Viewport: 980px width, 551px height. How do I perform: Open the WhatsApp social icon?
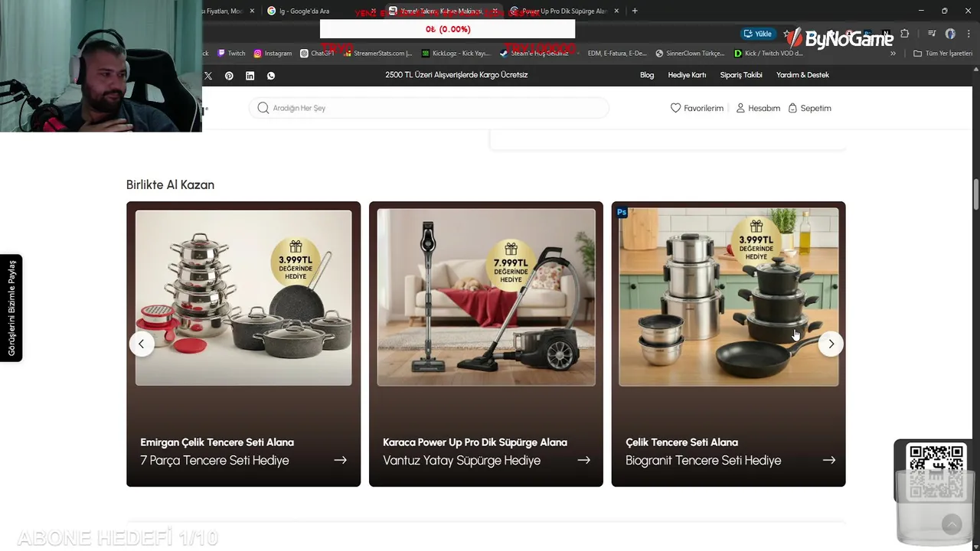(x=271, y=76)
